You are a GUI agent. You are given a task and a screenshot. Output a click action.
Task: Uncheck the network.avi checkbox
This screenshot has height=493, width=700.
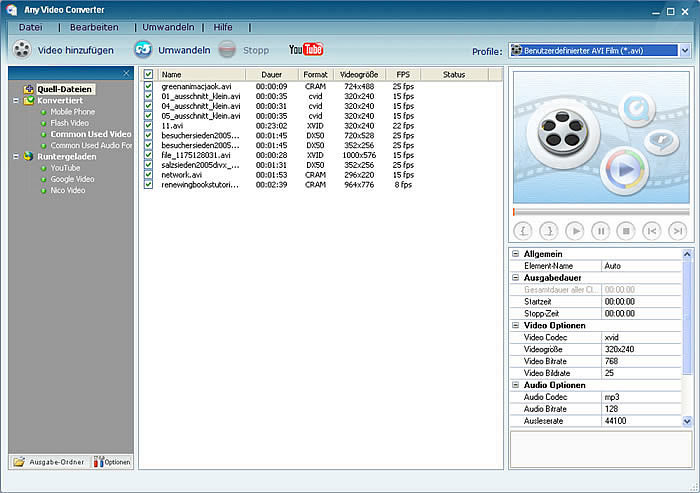point(149,175)
